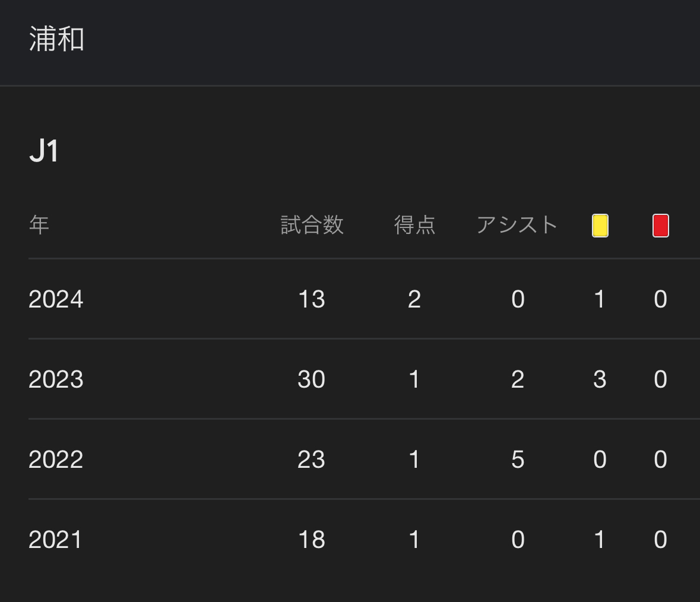Click 23 matches value for 2022
Viewport: 700px width, 602px height.
point(312,459)
